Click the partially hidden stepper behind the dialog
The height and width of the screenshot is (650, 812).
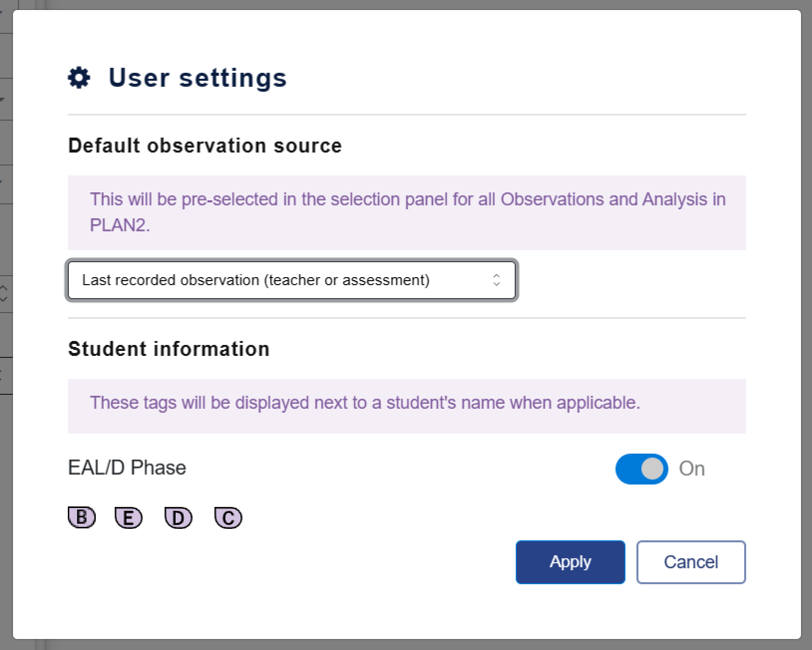coord(4,293)
